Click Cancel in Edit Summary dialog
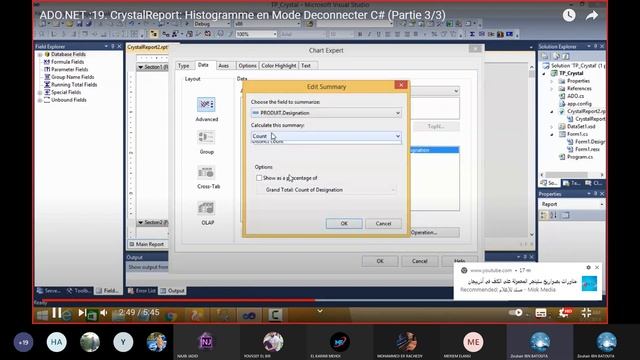640x360 pixels. tap(383, 223)
